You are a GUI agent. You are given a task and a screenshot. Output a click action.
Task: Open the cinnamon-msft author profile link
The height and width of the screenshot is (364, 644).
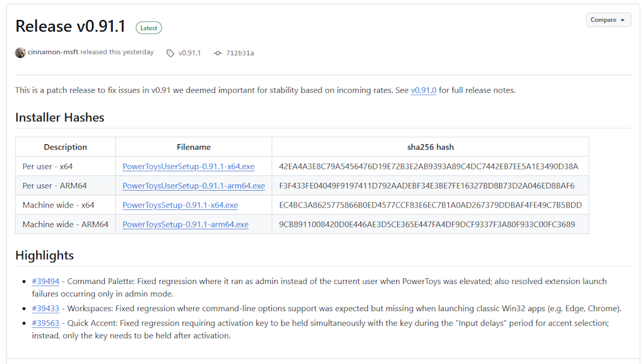point(53,52)
